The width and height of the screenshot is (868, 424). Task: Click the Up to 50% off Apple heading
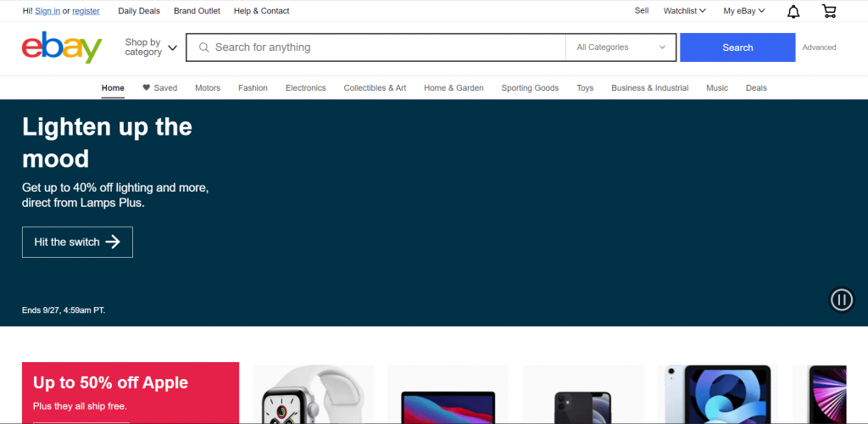[111, 382]
